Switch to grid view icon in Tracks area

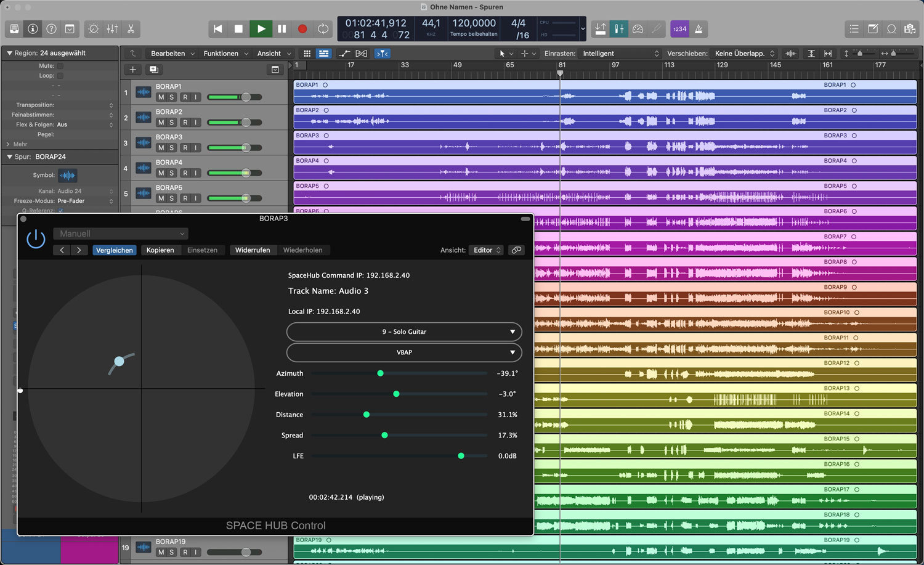pos(307,54)
